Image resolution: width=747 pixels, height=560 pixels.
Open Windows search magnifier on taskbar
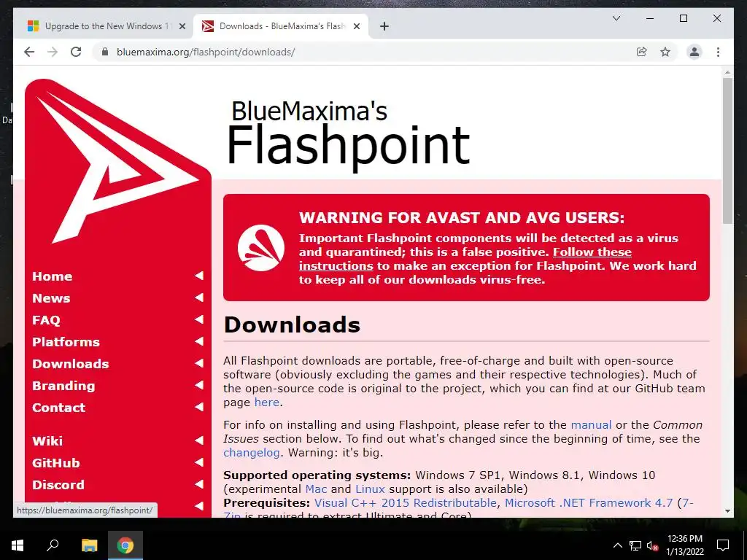(x=53, y=545)
